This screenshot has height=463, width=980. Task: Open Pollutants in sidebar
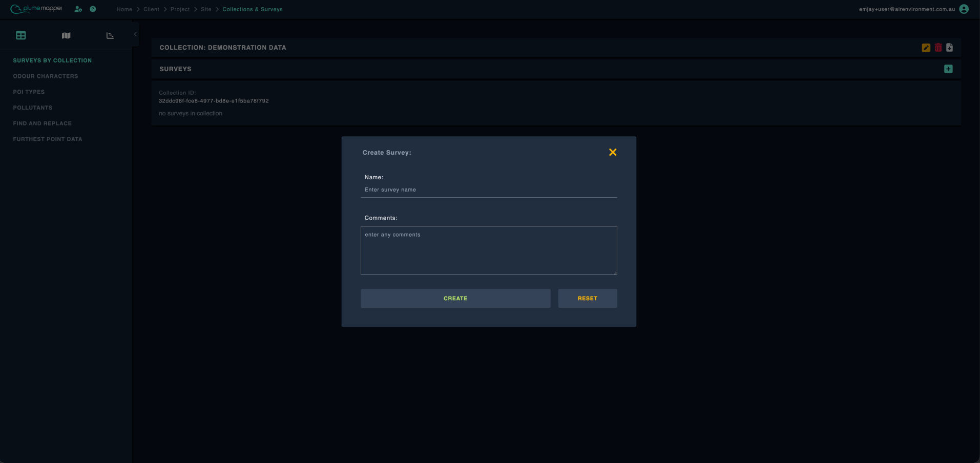pos(33,108)
